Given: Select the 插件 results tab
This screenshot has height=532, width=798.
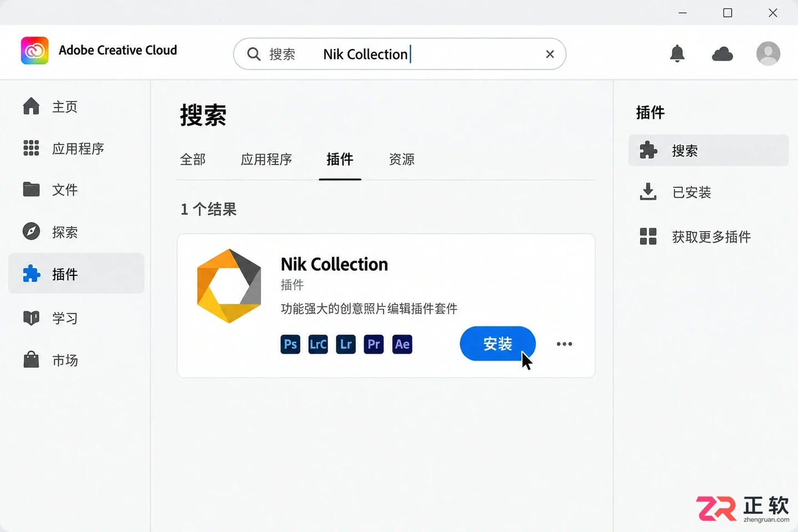Looking at the screenshot, I should 340,160.
